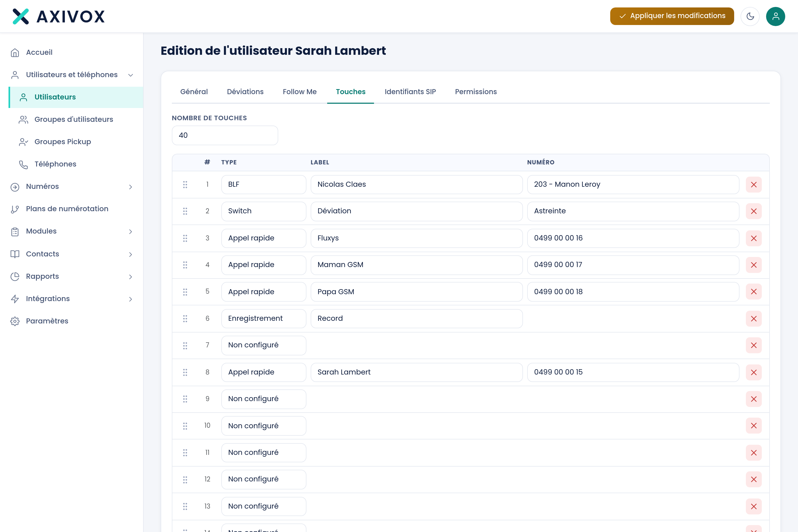The image size is (798, 532).
Task: Remove unconfigured key row 7
Action: click(754, 345)
